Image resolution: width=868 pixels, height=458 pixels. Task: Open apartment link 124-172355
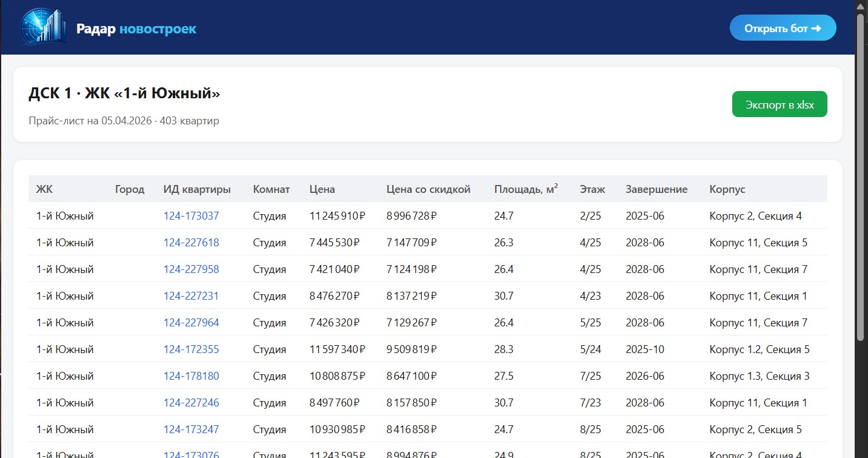[191, 349]
